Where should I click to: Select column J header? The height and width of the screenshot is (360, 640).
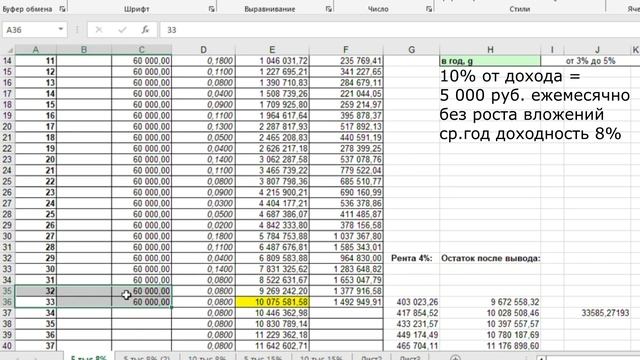click(x=597, y=50)
